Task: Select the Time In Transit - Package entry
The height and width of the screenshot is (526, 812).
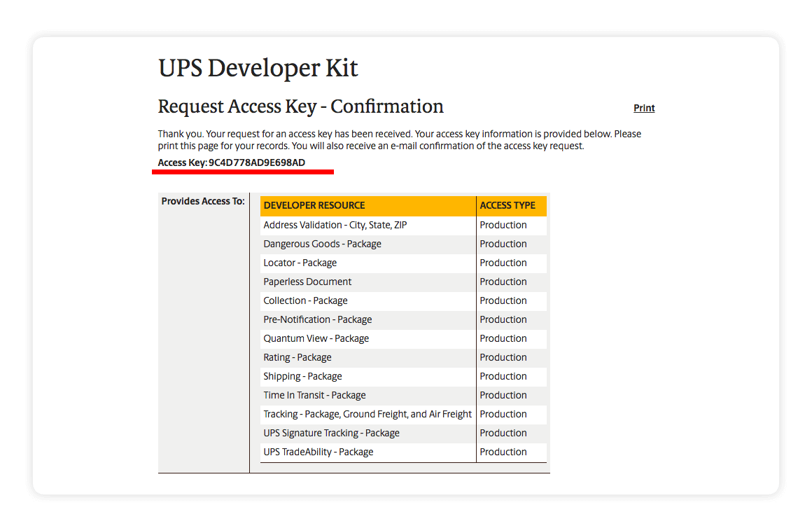Action: 314,396
